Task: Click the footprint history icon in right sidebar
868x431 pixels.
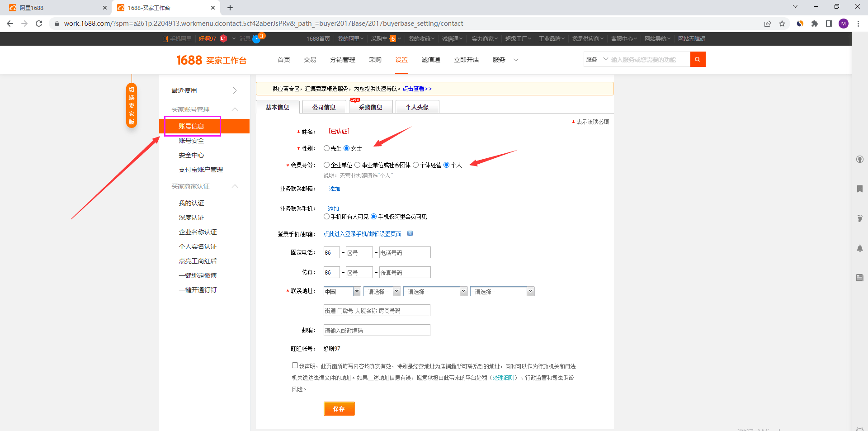Action: [x=859, y=218]
